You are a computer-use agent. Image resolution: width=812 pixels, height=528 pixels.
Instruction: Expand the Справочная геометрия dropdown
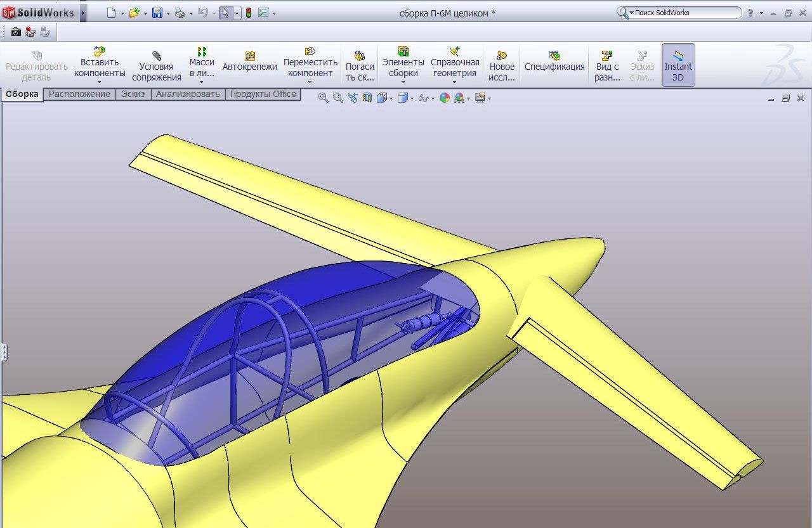coord(454,82)
